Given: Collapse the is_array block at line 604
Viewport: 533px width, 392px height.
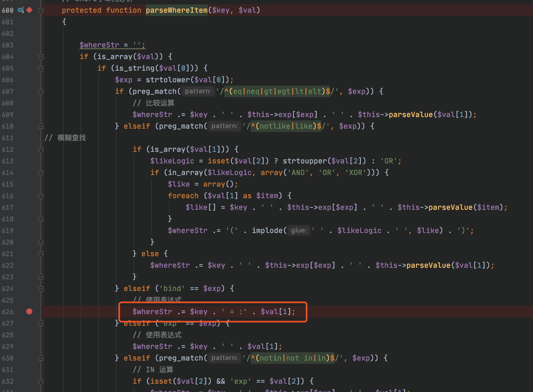Looking at the screenshot, I should pyautogui.click(x=41, y=57).
